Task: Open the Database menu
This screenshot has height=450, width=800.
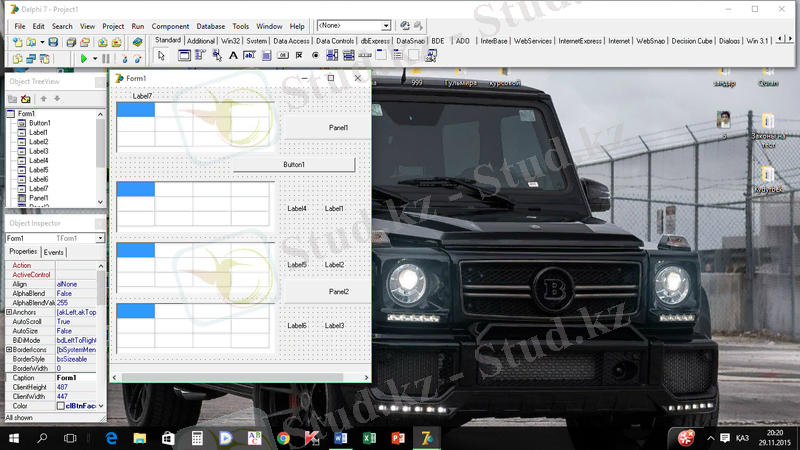Action: (210, 26)
